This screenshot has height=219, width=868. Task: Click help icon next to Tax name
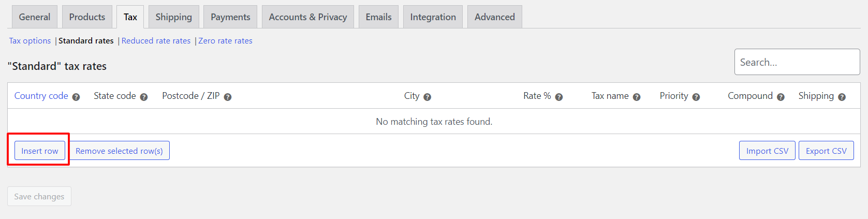point(637,97)
